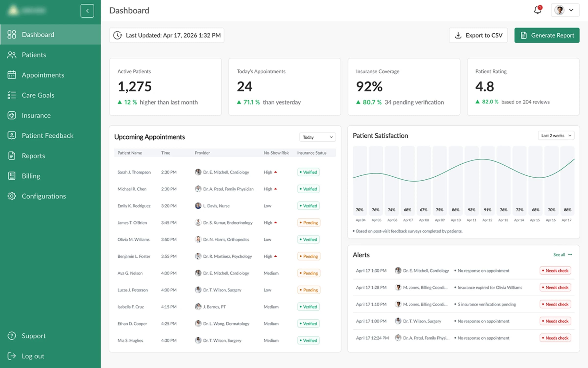588x368 pixels.
Task: Click alert April 17 12:24 PM timestamp
Action: (372, 338)
